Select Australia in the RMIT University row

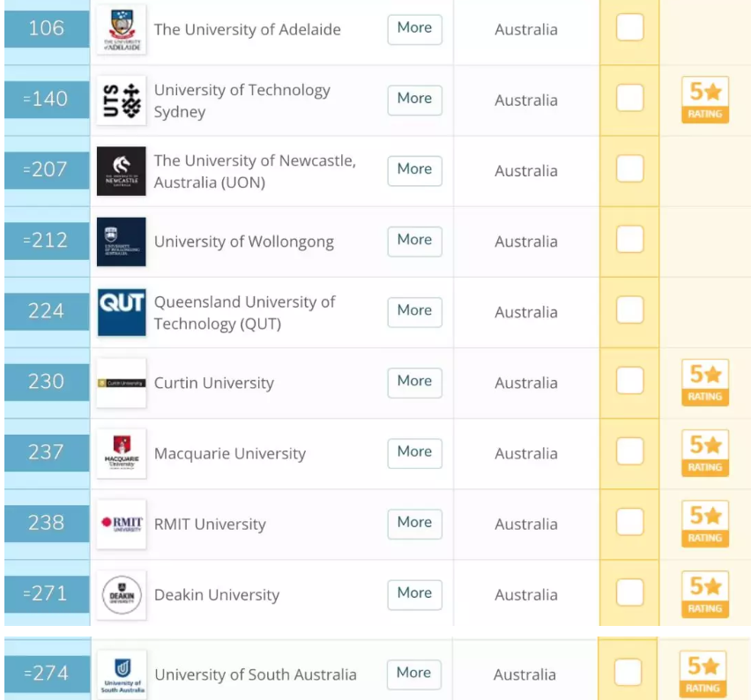(526, 525)
